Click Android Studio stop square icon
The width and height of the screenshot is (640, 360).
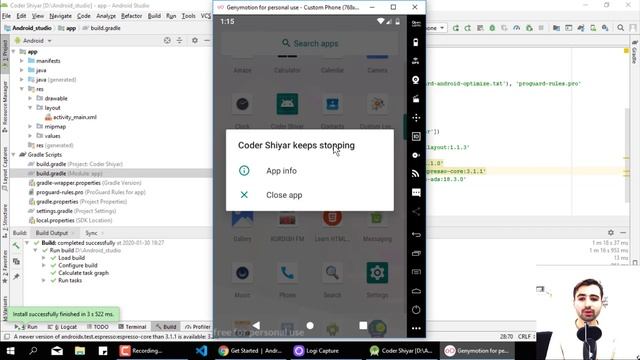click(541, 28)
